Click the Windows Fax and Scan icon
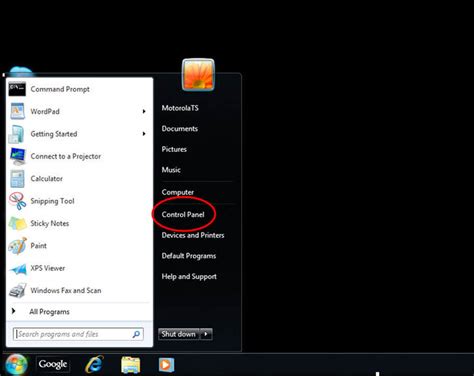Viewport: 474px width, 376px height. 17,291
